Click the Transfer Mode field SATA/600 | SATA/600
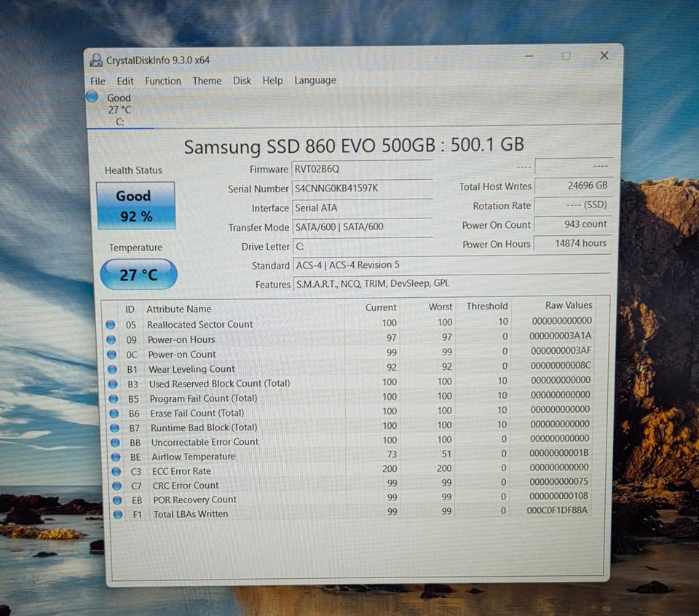 click(x=363, y=227)
